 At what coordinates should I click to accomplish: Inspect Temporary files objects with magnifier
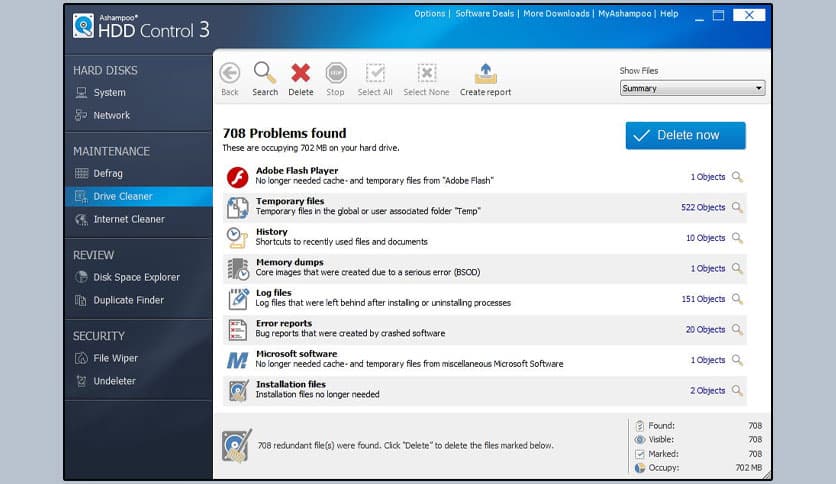coord(737,207)
